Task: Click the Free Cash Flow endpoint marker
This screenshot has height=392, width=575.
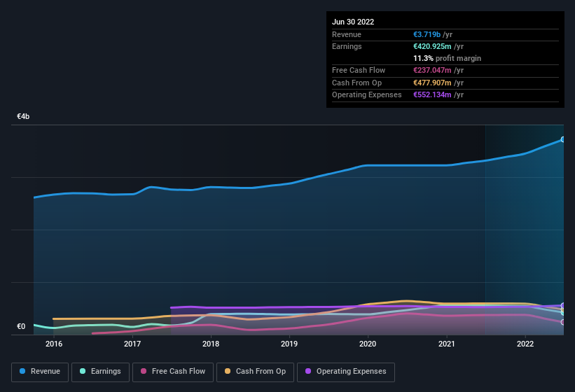Action: (x=563, y=322)
